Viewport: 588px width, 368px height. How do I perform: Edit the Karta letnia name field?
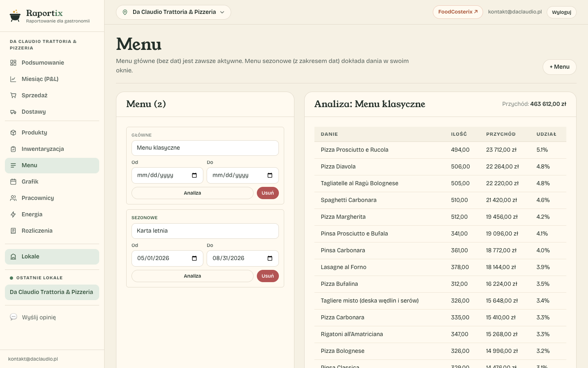point(205,231)
